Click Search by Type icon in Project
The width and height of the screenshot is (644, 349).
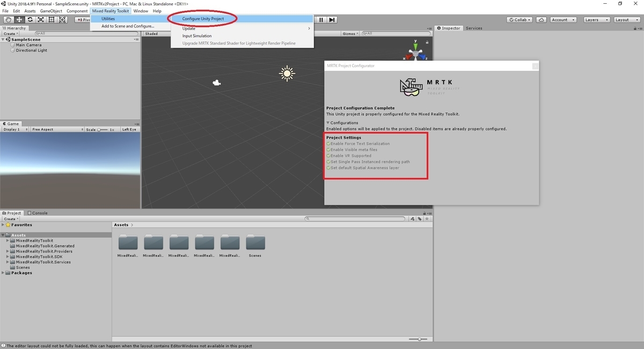pos(413,219)
